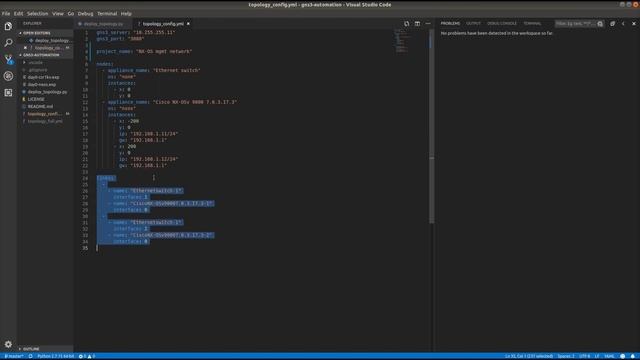
Task: Open the Source Control view
Action: (x=8, y=59)
